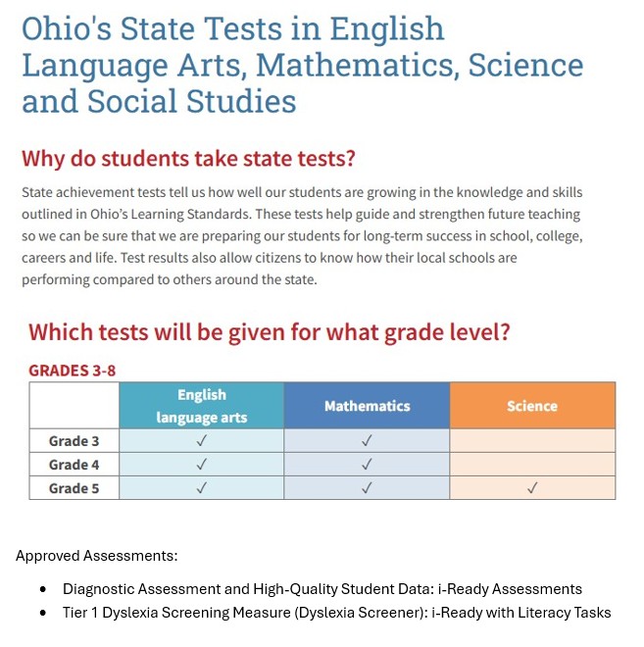Click the Grade 3 English language arts checkmark
Viewport: 644px width, 647px height.
coord(201,441)
